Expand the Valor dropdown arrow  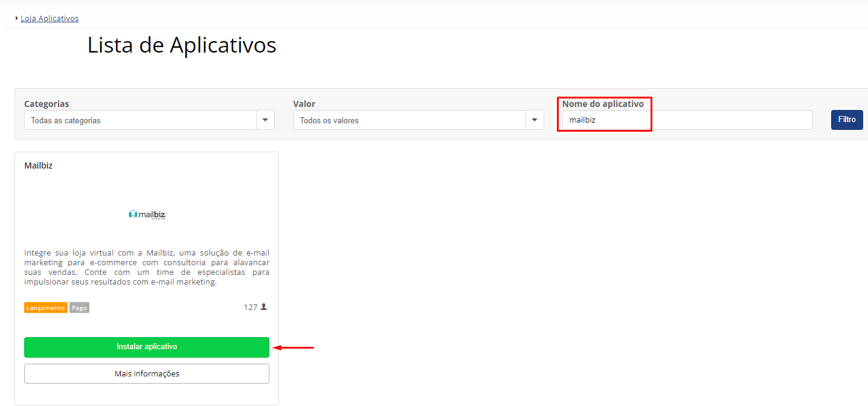tap(534, 120)
